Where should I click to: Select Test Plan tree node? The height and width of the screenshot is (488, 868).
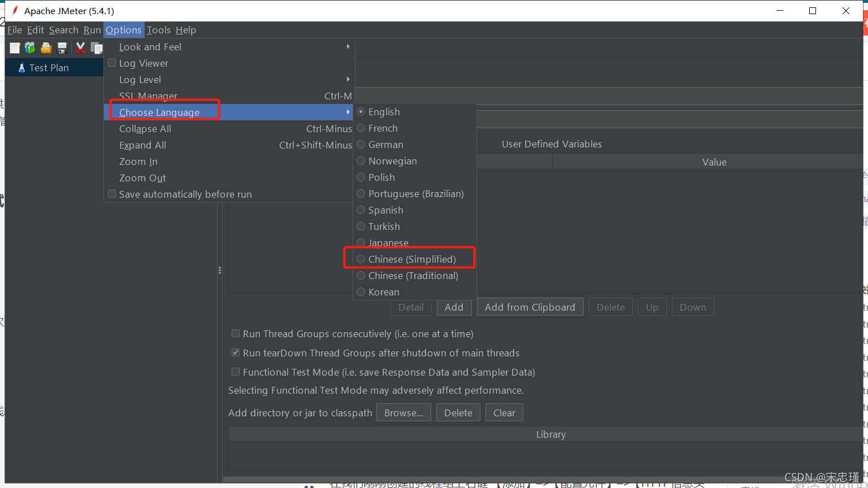pyautogui.click(x=49, y=68)
